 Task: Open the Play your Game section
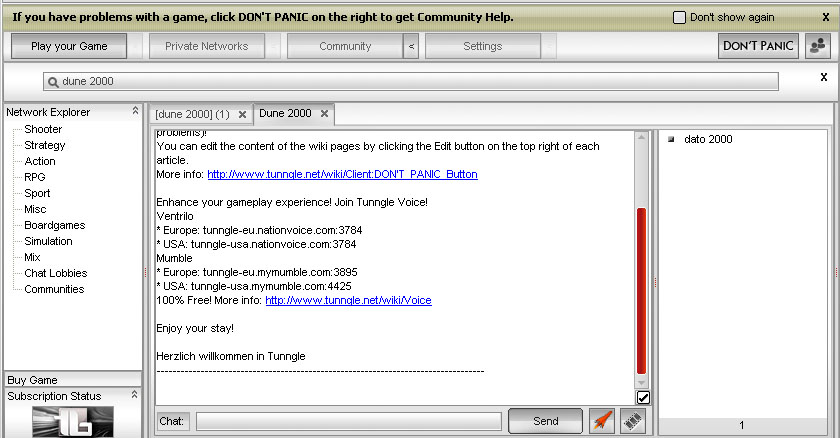coord(69,46)
